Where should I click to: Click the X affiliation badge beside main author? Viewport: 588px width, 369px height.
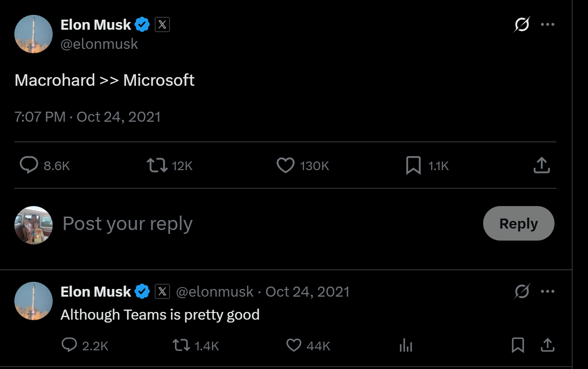coord(162,24)
